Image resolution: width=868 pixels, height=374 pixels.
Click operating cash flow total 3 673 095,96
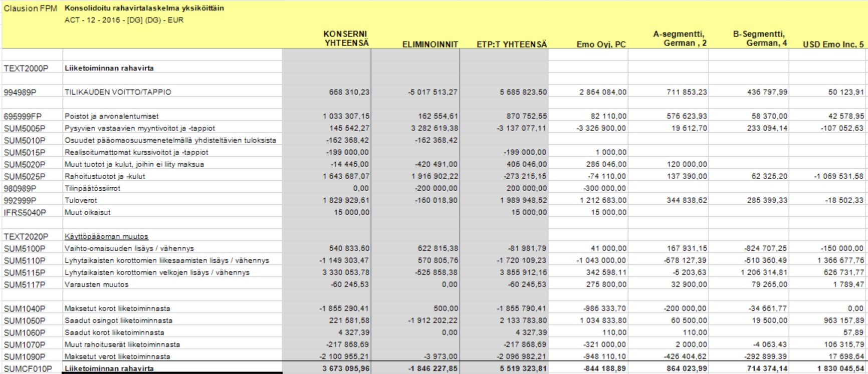point(346,368)
